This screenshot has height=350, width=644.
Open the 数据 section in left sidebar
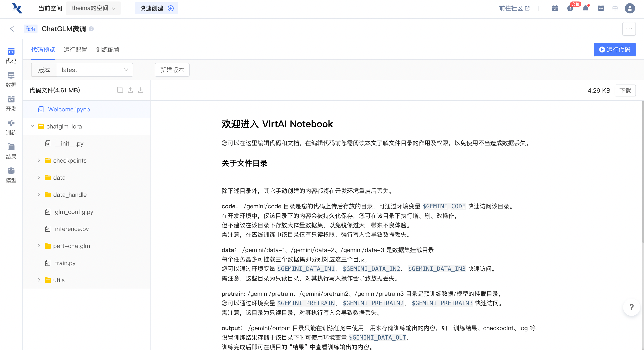(x=11, y=79)
